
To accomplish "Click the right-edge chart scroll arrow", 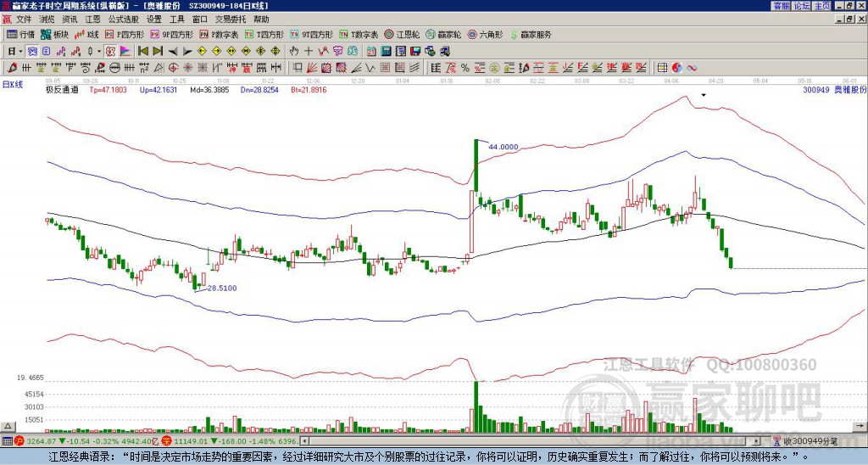I will (x=860, y=426).
